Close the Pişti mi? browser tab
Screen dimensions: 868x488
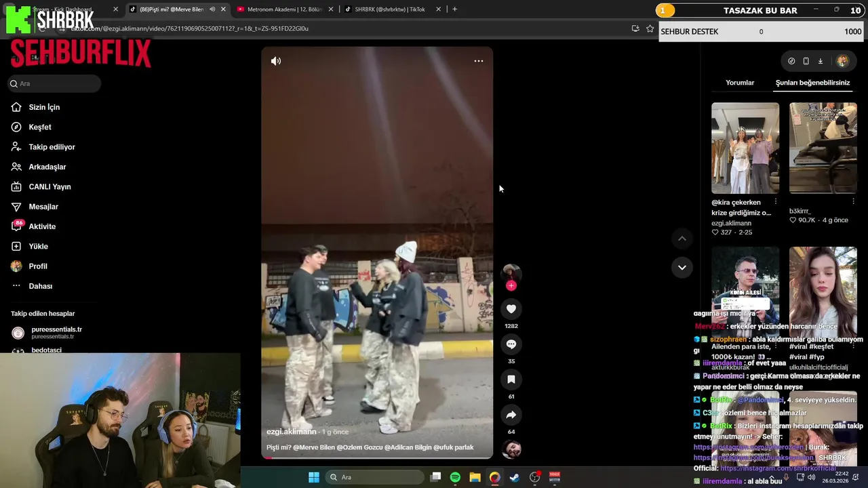tap(223, 9)
